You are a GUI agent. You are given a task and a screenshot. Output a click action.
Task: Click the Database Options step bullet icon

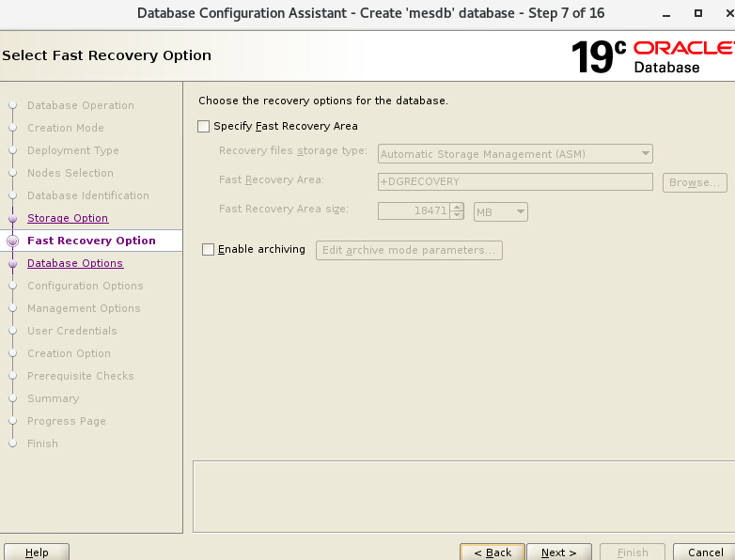click(x=12, y=264)
